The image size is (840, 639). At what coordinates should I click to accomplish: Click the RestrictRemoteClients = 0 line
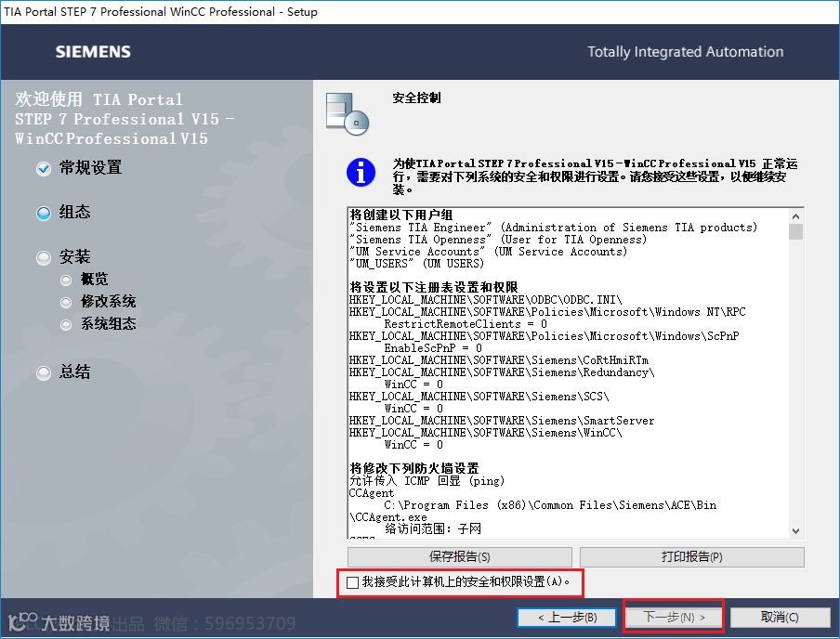pos(466,324)
